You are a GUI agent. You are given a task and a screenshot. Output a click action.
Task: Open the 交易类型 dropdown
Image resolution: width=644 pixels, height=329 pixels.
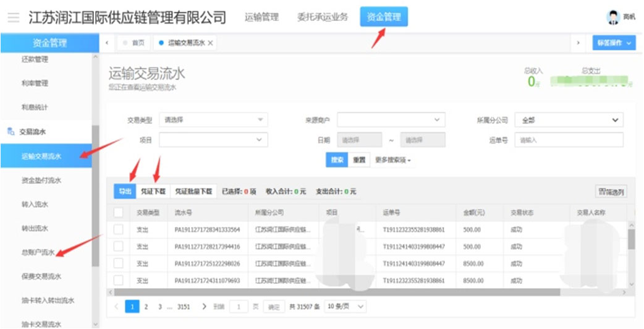pyautogui.click(x=213, y=120)
